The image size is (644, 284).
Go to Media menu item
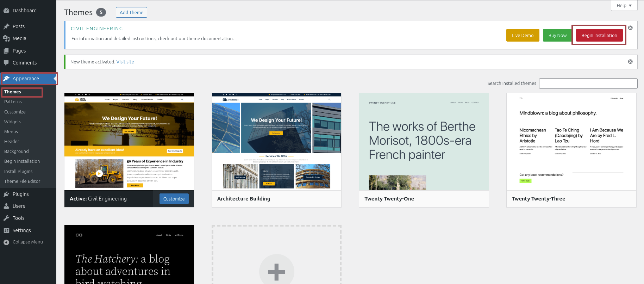click(19, 38)
